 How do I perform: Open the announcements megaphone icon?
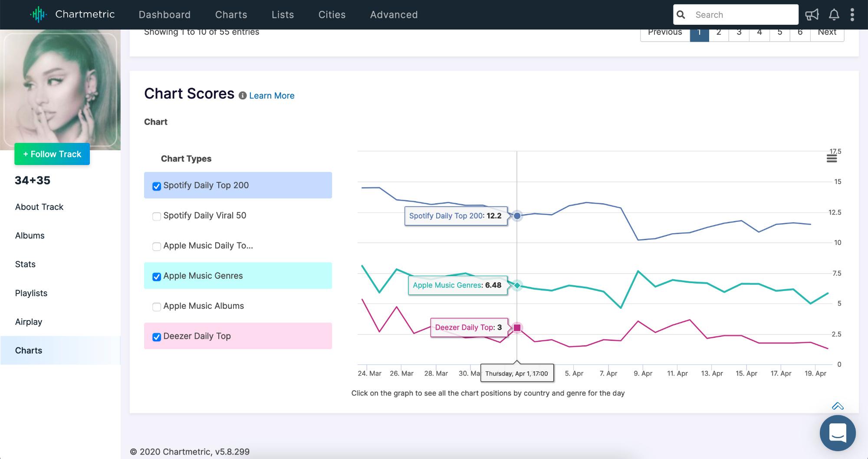[812, 15]
